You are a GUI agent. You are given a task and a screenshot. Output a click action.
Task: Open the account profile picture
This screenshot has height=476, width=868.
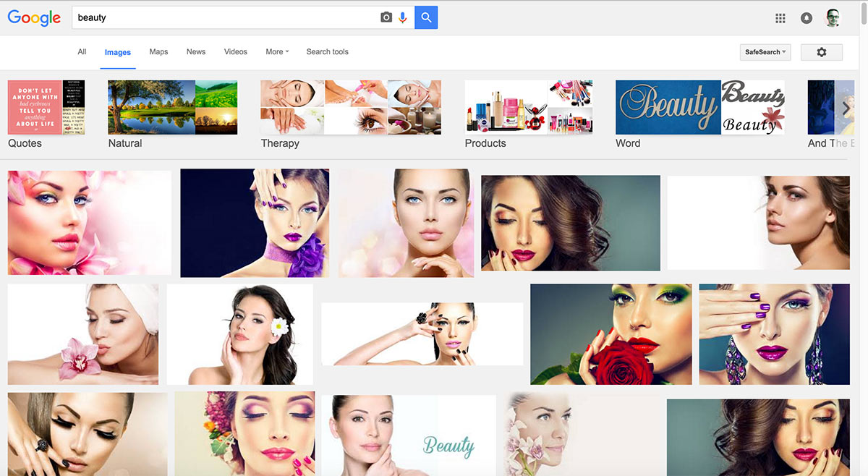(834, 18)
